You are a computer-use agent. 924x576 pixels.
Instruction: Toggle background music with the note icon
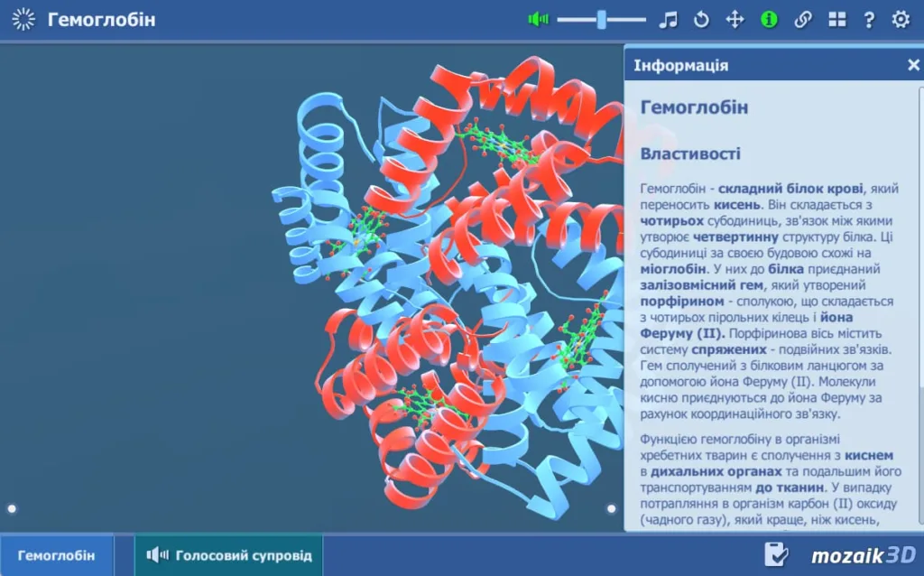click(x=668, y=19)
